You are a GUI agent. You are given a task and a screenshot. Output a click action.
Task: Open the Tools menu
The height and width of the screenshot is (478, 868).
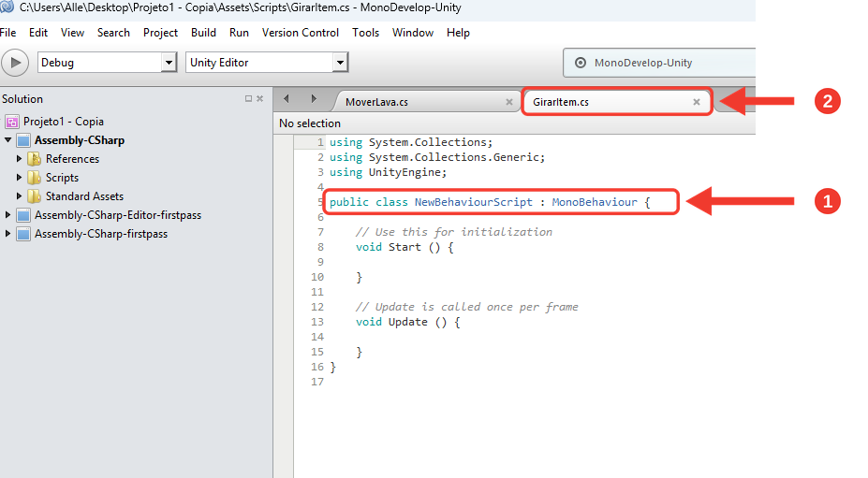click(366, 33)
